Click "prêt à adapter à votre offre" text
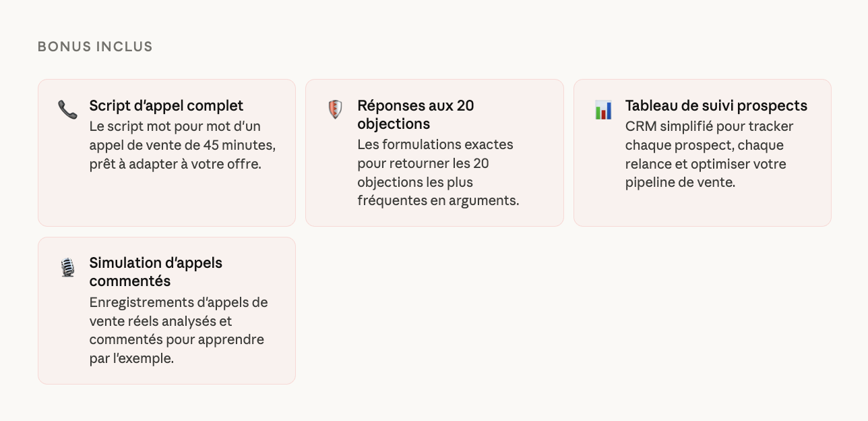This screenshot has height=421, width=868. 175,164
